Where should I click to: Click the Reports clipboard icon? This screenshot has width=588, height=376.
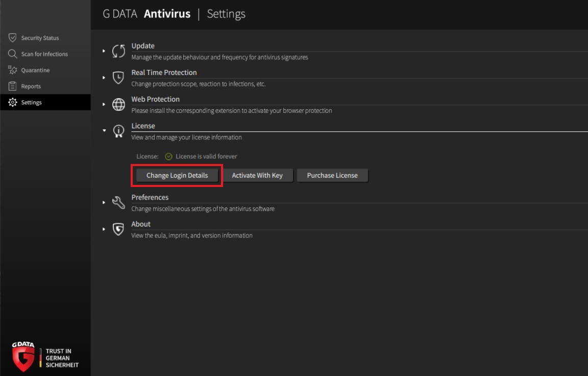[x=12, y=86]
